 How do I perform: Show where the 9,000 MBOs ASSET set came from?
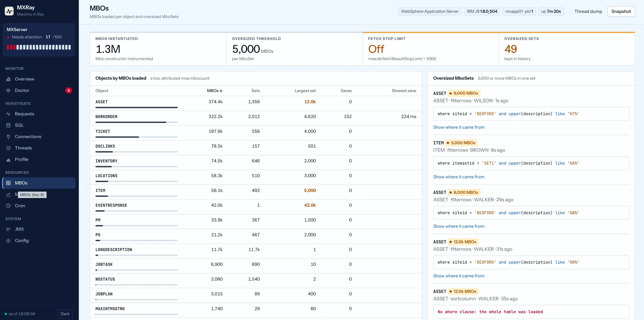459,127
